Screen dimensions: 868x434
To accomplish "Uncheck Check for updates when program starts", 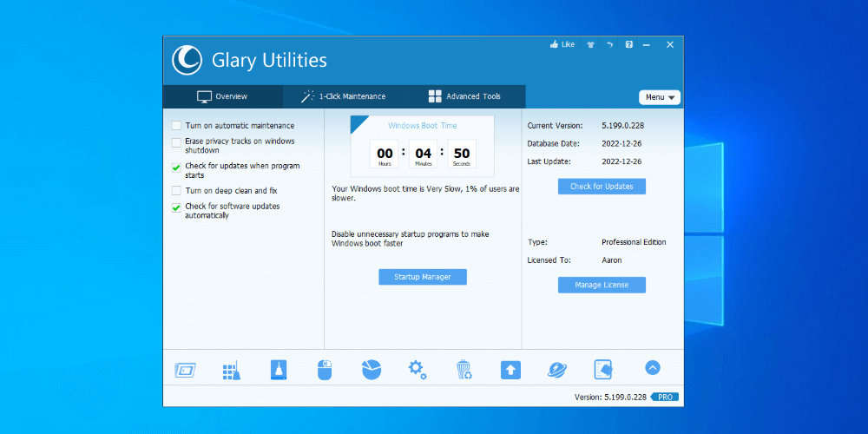I will point(176,168).
